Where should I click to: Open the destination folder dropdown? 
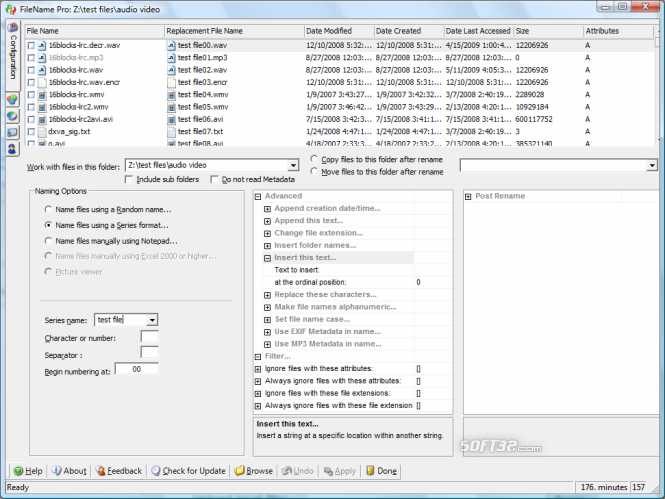tap(652, 165)
